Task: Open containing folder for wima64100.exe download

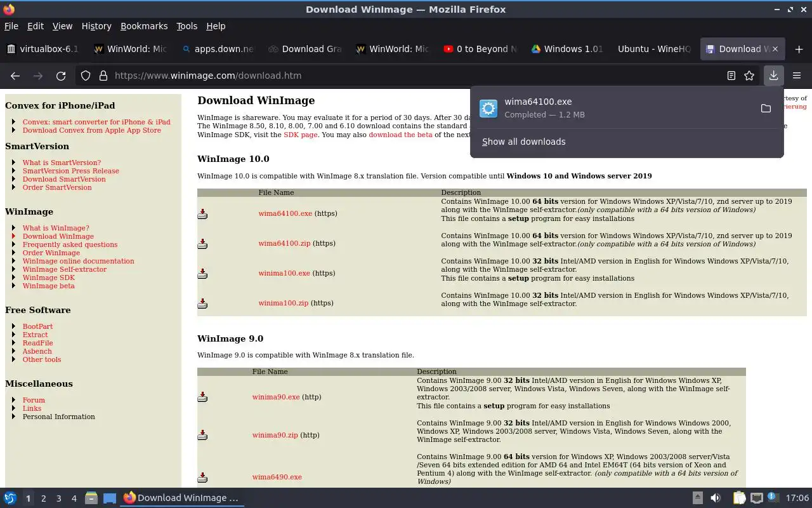Action: [x=766, y=109]
